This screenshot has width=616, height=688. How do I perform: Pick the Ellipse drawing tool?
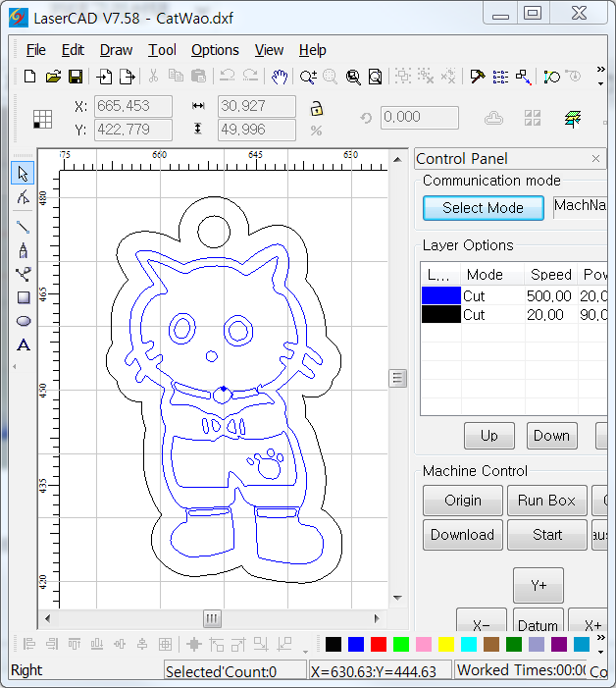tap(24, 321)
